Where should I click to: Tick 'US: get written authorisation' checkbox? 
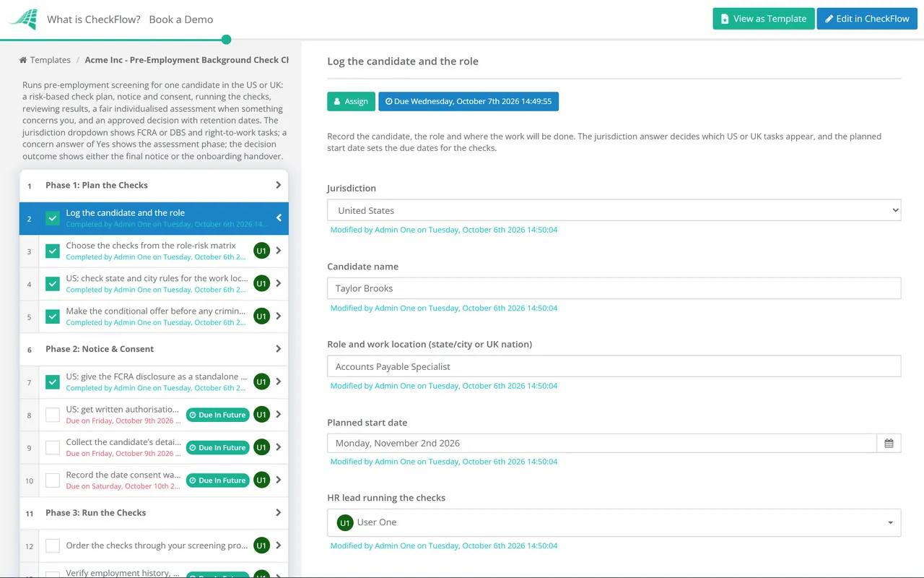coord(53,415)
